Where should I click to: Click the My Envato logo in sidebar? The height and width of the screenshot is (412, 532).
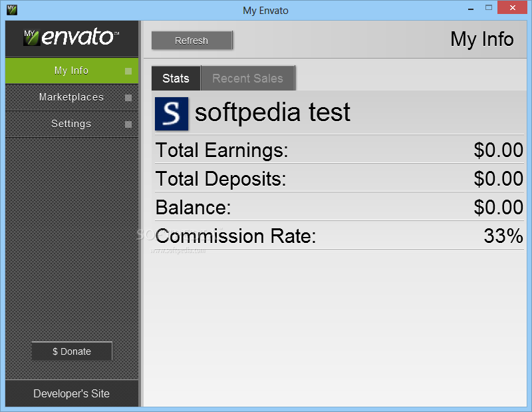point(71,37)
